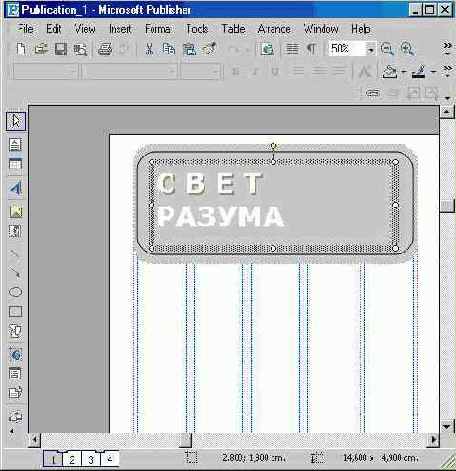Expand Formatting toolbar overflow chevron

pyautogui.click(x=448, y=71)
